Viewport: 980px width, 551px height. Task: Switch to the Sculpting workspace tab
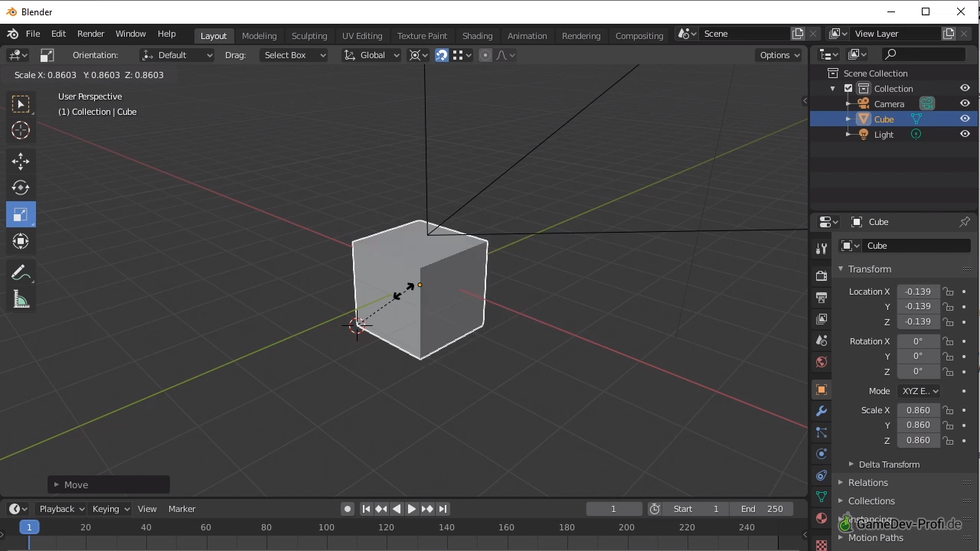pyautogui.click(x=309, y=36)
